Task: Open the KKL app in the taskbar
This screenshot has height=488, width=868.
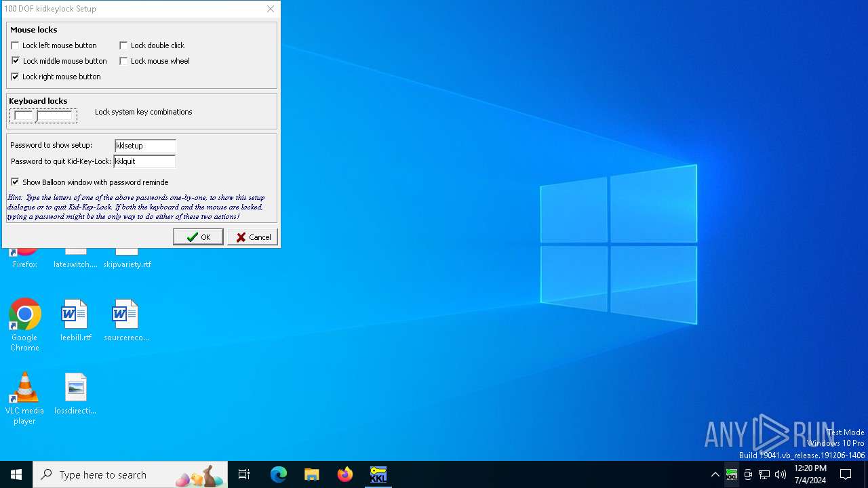Action: coord(378,474)
